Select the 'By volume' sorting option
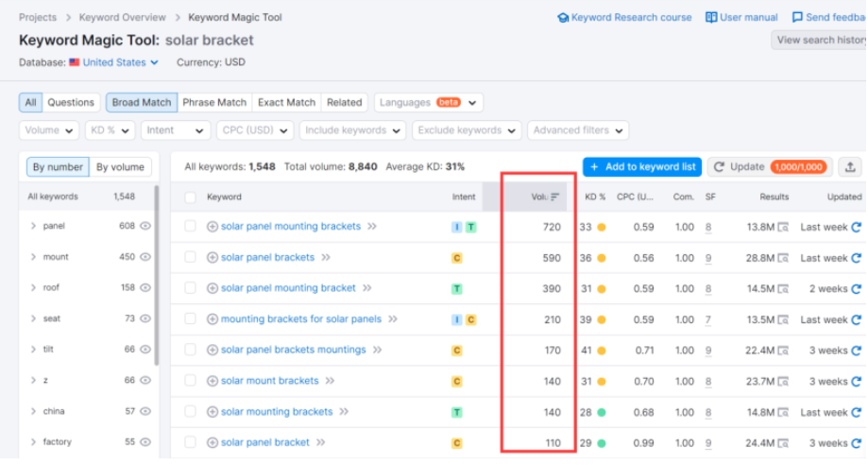The width and height of the screenshot is (868, 465). tap(120, 167)
